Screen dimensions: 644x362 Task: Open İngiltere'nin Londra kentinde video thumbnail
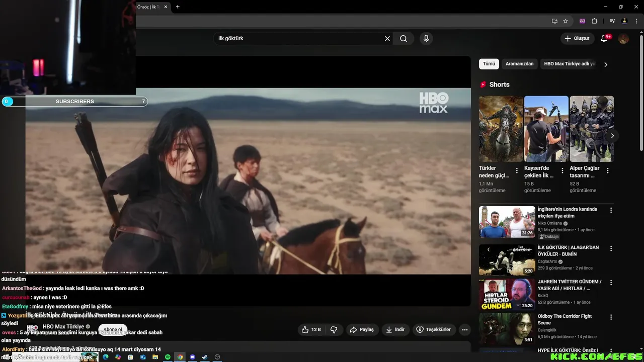point(507,222)
